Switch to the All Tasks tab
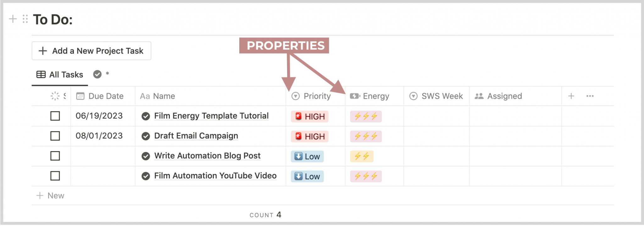Image resolution: width=644 pixels, height=226 pixels. click(x=60, y=75)
